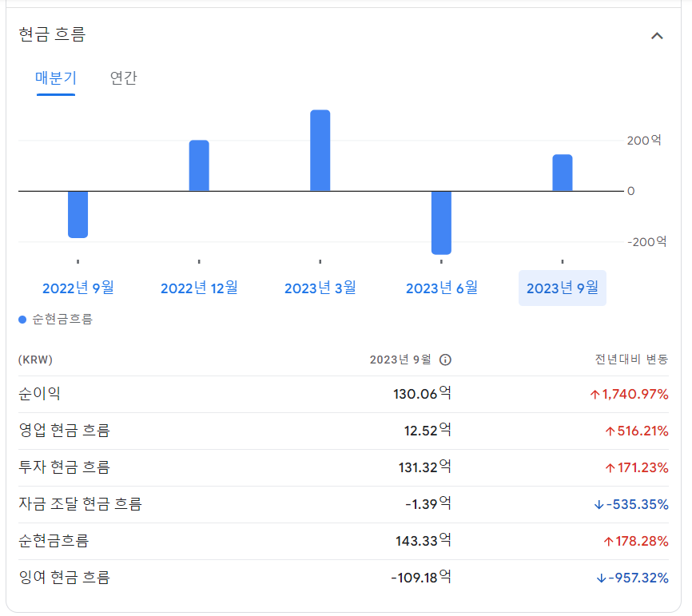Viewport: 692px width, 616px height.
Task: Select the 2022년 9월 period
Action: 78,288
